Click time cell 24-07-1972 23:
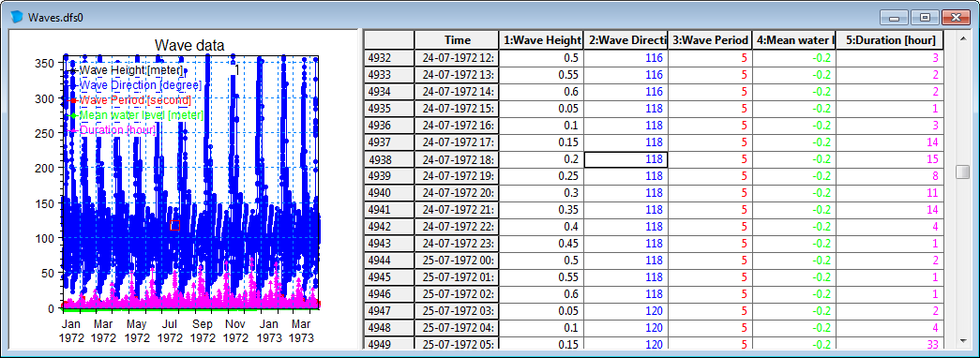 tap(457, 243)
